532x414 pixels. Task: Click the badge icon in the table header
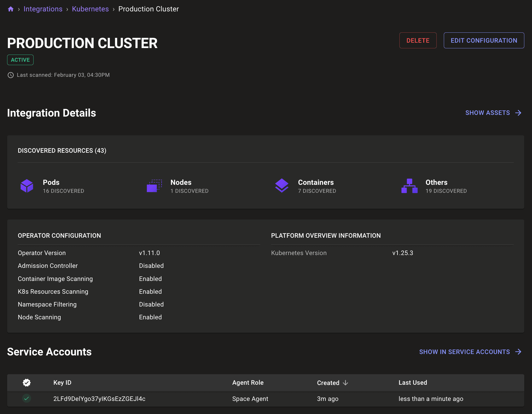[26, 382]
